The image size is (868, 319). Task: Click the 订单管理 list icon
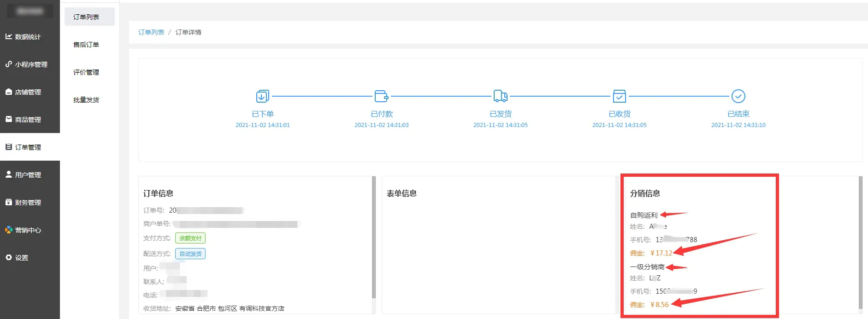click(x=9, y=147)
